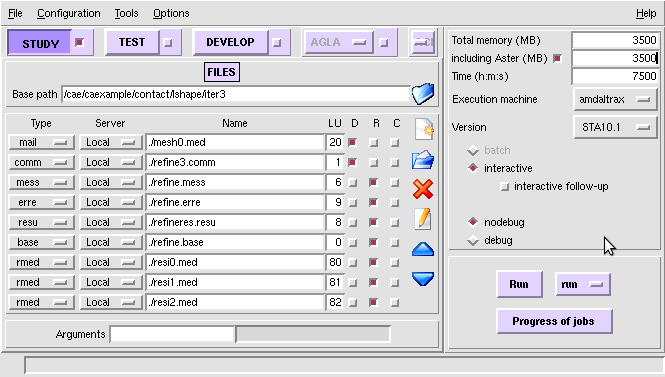Screen dimensions: 665x377
Task: Toggle the STUDY tab checkbox
Action: [x=80, y=42]
